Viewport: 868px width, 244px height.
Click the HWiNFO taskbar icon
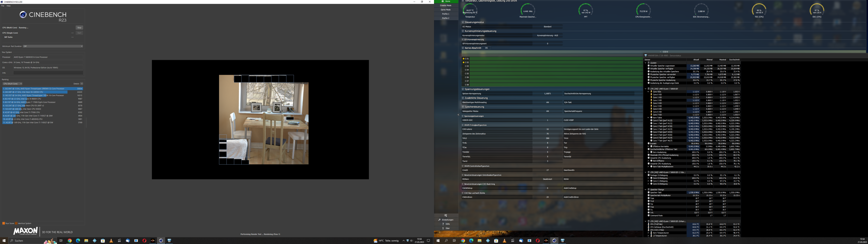click(169, 241)
